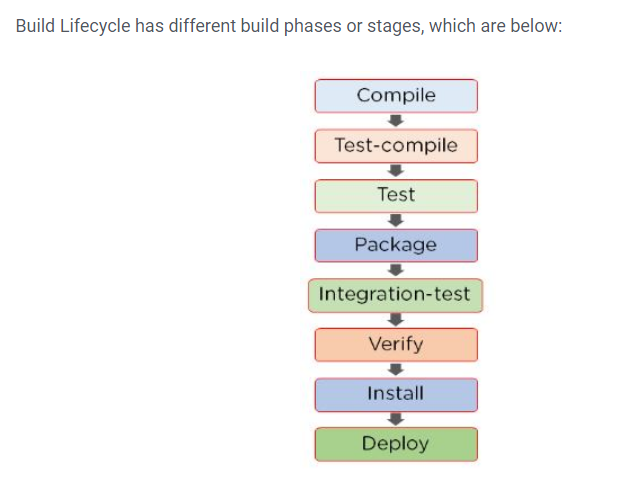Screen dimensions: 639x482
Task: Select the Package phase box
Action: (396, 245)
